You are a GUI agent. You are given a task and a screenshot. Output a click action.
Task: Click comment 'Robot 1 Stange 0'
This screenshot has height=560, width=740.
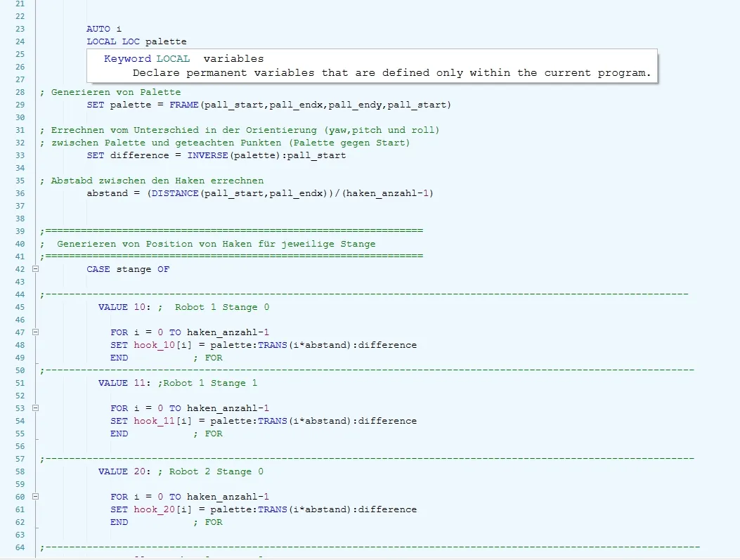(222, 307)
